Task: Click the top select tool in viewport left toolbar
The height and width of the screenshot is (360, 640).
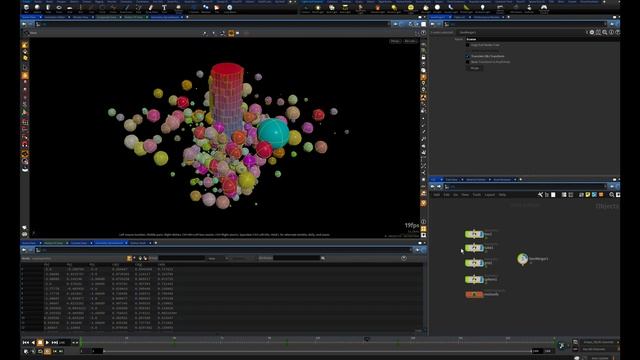Action: [25, 45]
